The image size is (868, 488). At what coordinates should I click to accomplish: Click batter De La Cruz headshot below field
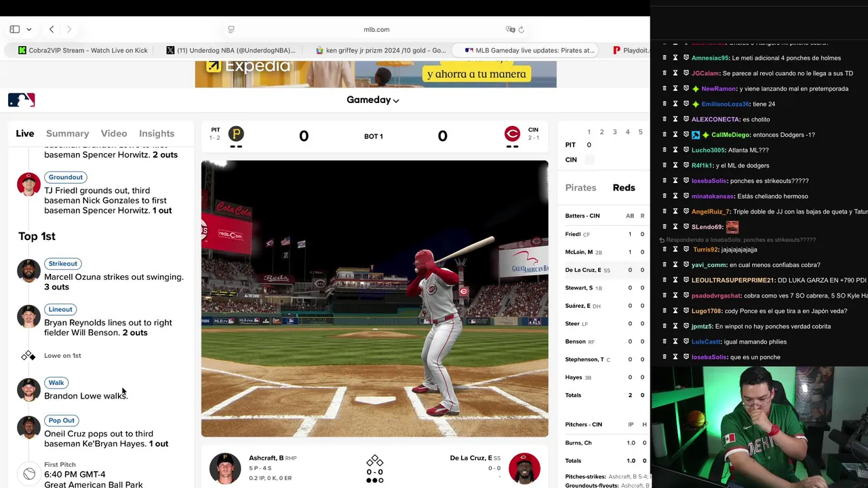point(524,468)
